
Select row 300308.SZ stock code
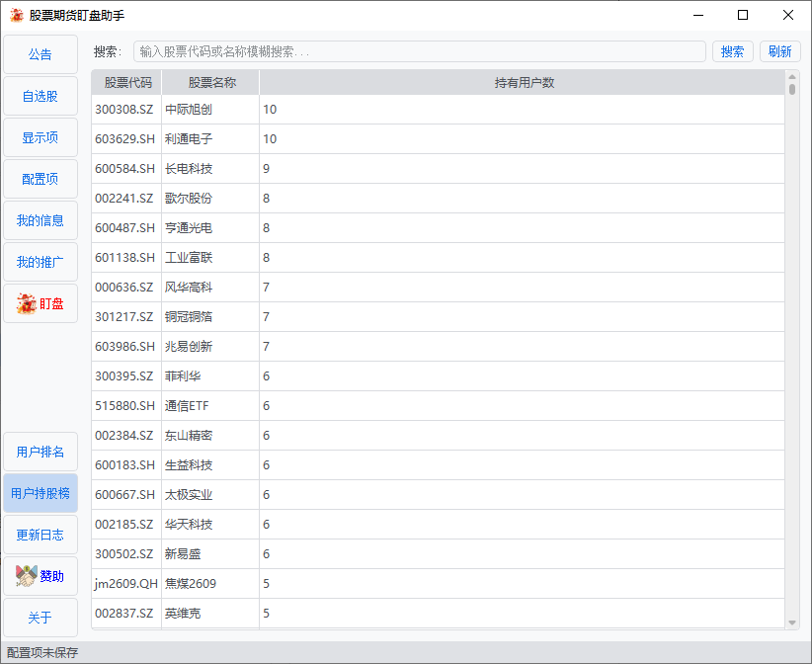click(124, 110)
